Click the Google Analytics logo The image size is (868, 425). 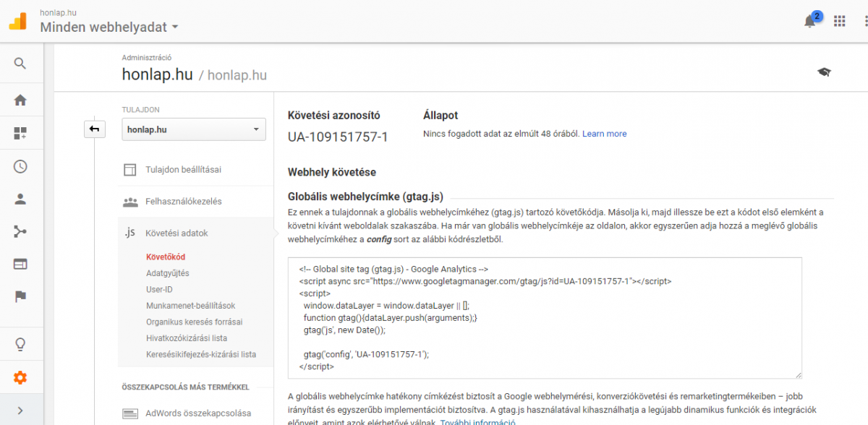point(17,21)
